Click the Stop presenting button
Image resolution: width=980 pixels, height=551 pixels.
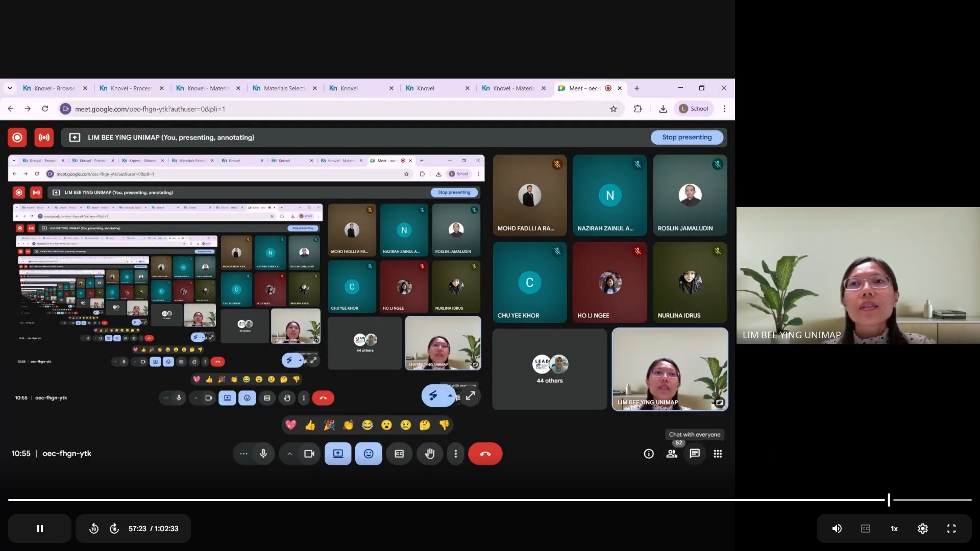coord(687,137)
